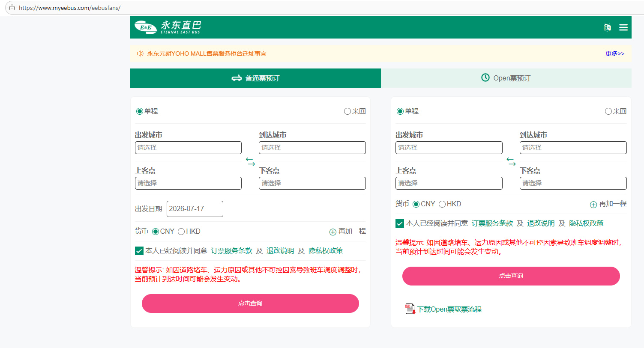Open 上客点 selector in left form
This screenshot has width=644, height=348.
click(188, 183)
